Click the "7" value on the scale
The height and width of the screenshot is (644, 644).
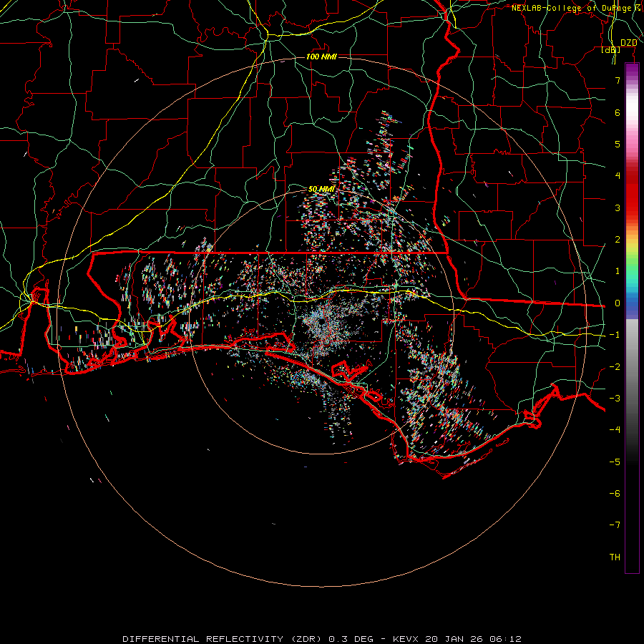click(618, 80)
